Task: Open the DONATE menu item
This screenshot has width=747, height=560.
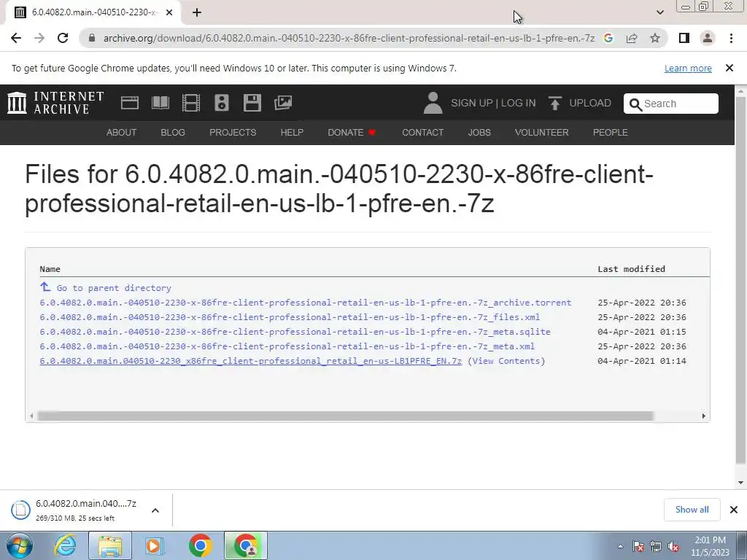Action: [x=352, y=133]
